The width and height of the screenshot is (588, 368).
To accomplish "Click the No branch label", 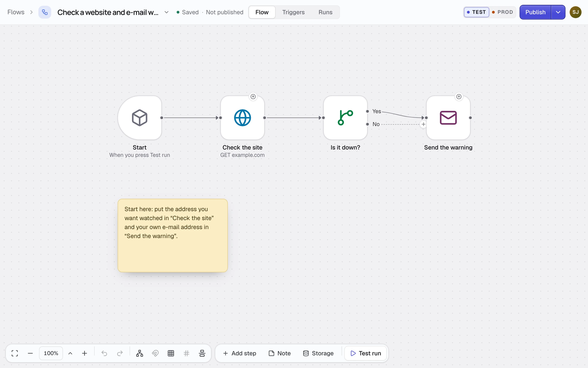I will point(376,124).
